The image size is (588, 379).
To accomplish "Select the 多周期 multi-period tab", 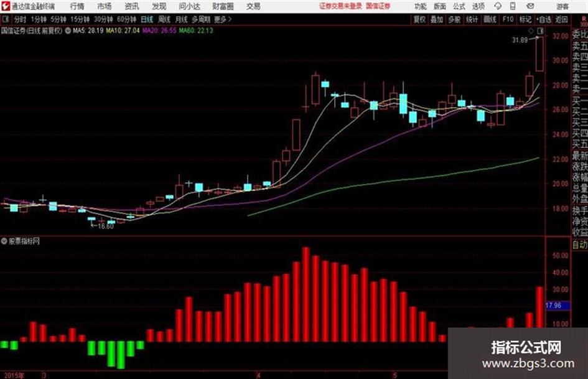I will (201, 19).
